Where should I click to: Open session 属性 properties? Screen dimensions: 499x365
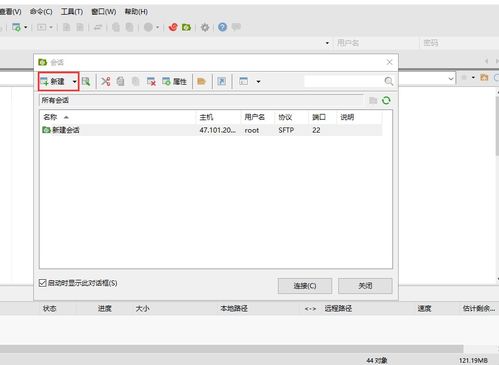174,81
